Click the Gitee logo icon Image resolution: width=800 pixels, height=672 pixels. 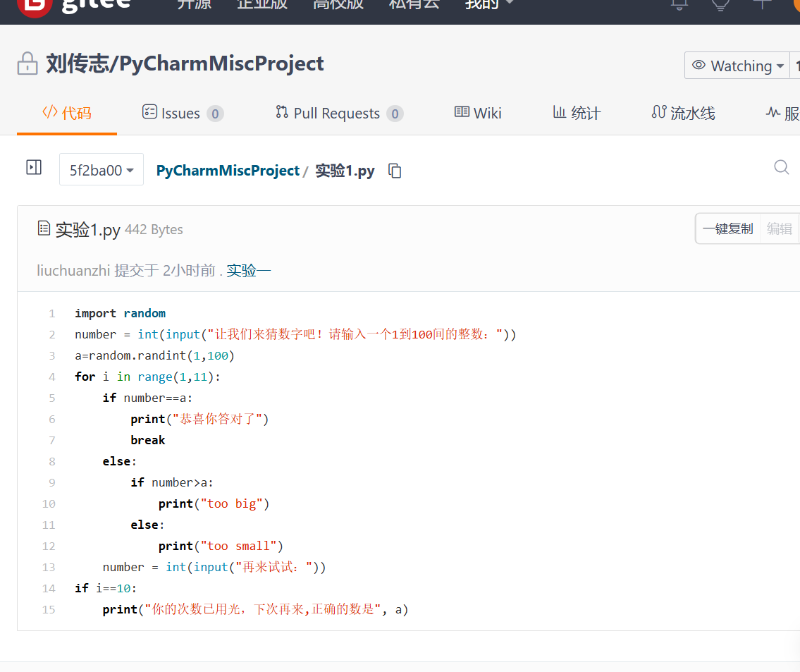[x=34, y=6]
